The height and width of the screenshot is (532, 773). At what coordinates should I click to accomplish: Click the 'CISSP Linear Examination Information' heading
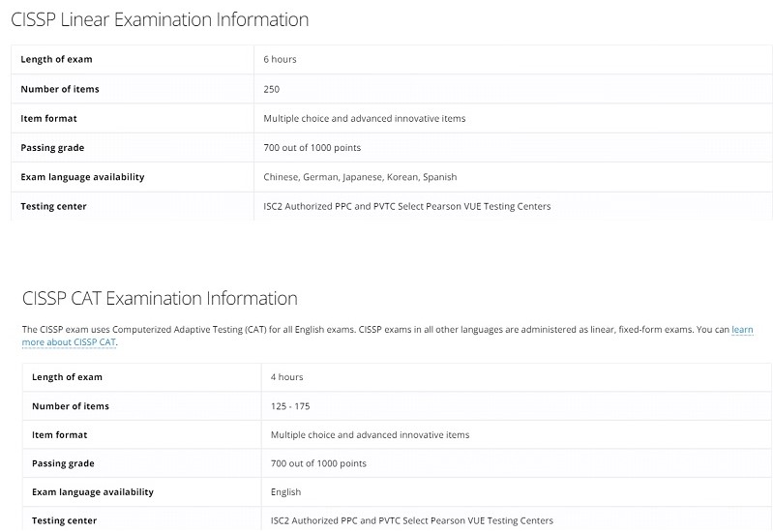[160, 19]
